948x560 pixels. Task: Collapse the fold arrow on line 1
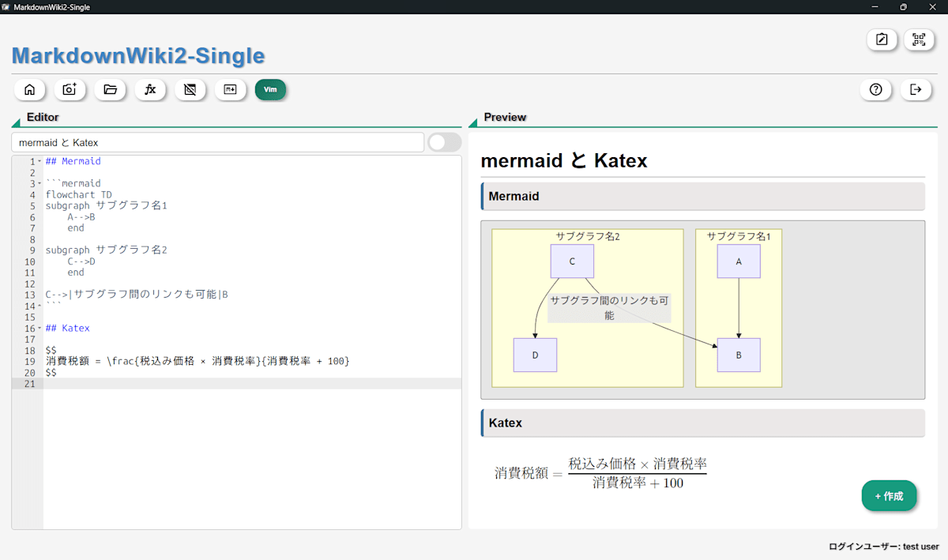pos(39,161)
